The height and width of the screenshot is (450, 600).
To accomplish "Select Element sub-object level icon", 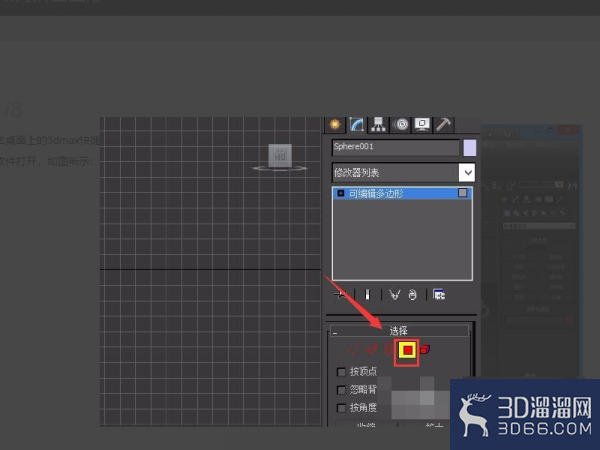I will pyautogui.click(x=425, y=349).
